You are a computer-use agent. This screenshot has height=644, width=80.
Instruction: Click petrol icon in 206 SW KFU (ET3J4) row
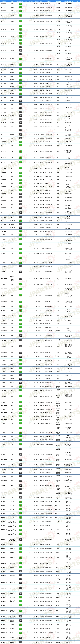pos(21,368)
